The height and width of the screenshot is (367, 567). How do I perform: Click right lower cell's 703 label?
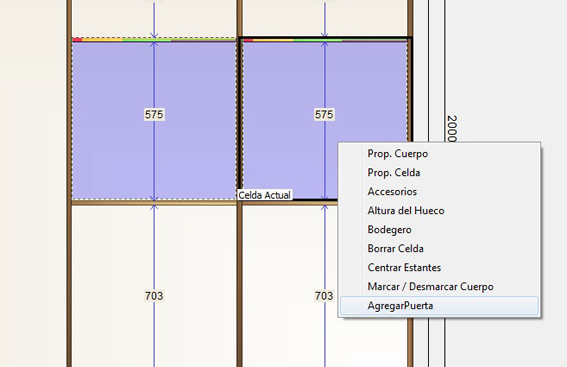324,296
